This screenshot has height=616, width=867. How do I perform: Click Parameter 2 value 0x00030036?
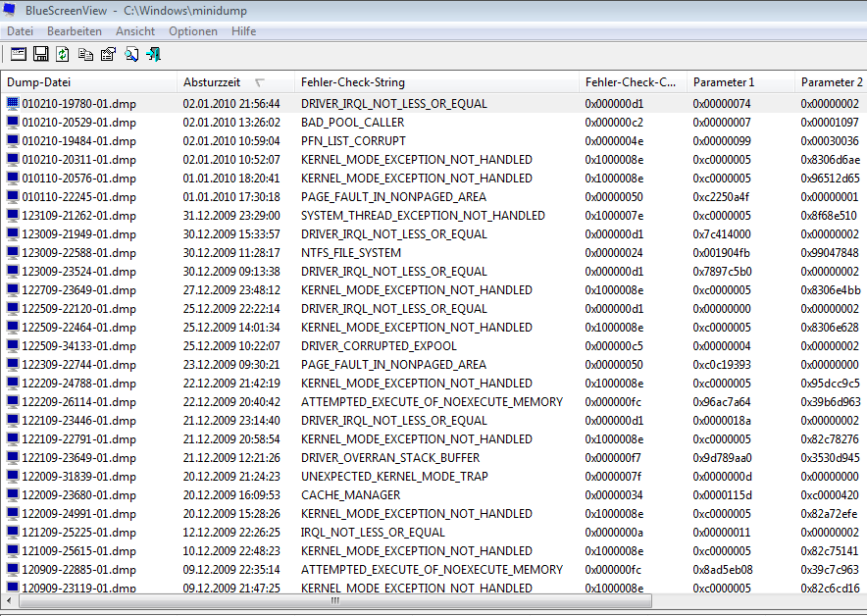click(x=830, y=141)
